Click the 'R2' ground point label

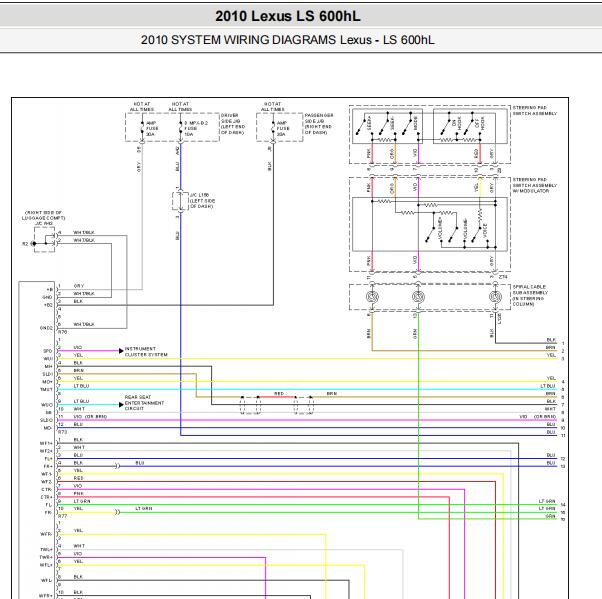[25, 244]
